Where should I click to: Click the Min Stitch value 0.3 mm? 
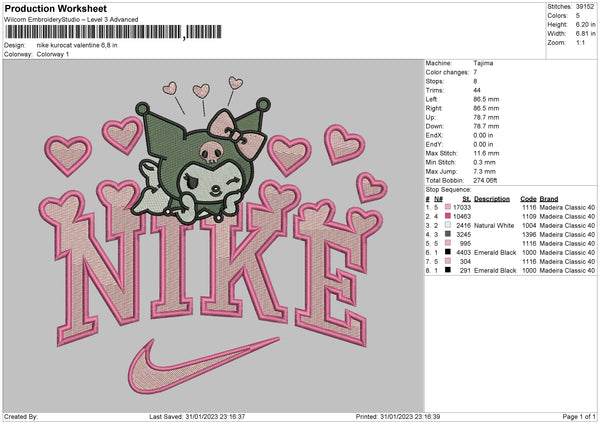click(484, 162)
